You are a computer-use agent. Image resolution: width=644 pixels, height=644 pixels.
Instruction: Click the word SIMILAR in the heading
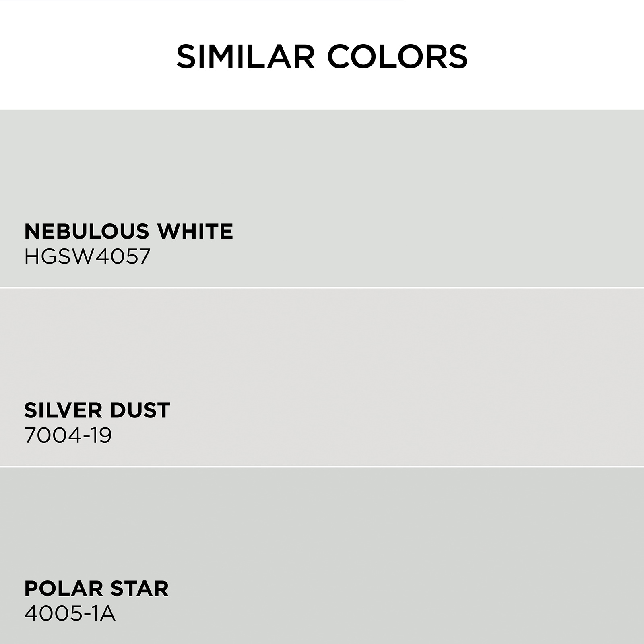pyautogui.click(x=246, y=56)
